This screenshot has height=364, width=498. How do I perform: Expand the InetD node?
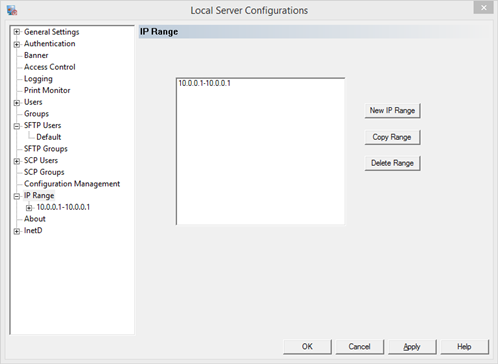17,231
